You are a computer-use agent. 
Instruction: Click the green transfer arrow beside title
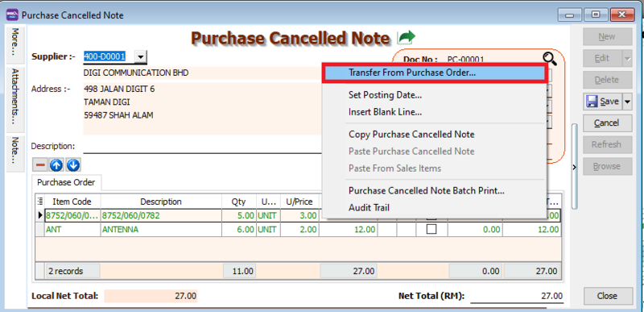click(x=407, y=37)
